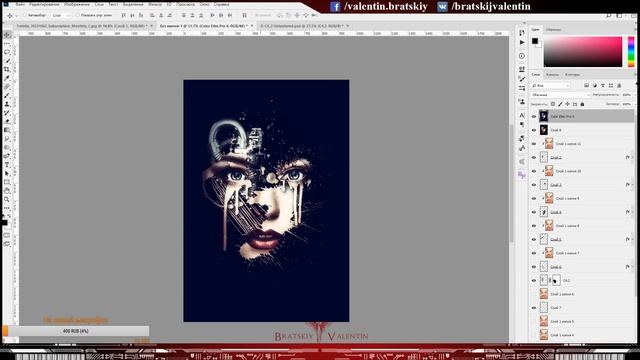
Task: Select the Magic Wand tool
Action: (x=7, y=61)
